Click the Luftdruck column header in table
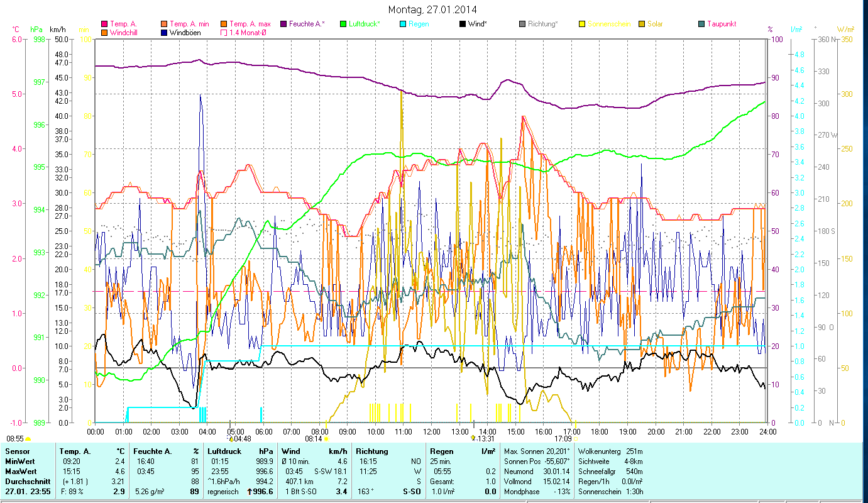 pyautogui.click(x=225, y=451)
